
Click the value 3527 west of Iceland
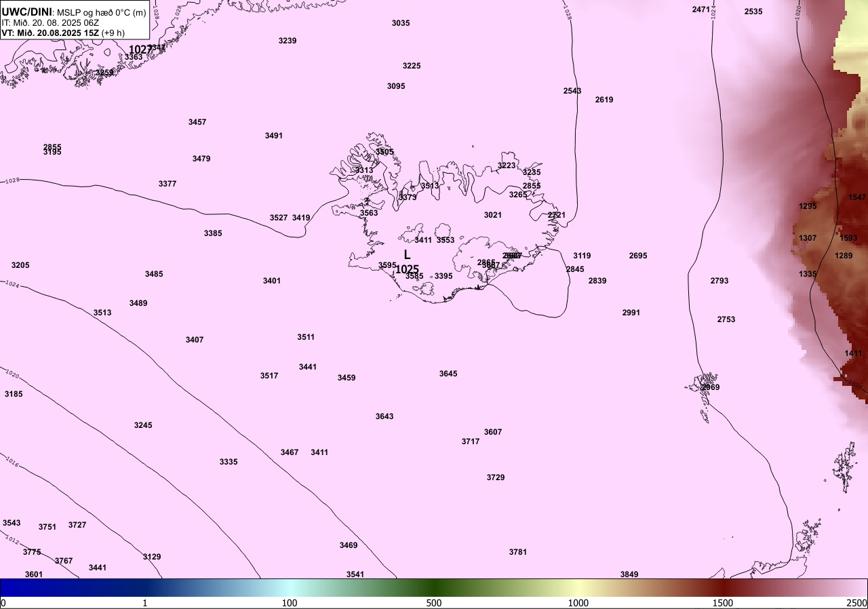point(279,218)
